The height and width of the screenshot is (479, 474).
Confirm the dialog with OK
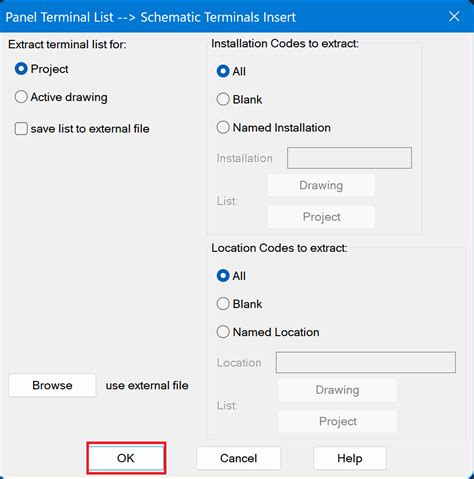126,458
